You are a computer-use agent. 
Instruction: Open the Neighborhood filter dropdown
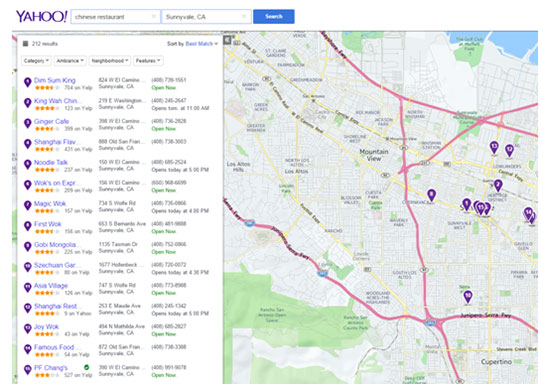click(x=110, y=61)
